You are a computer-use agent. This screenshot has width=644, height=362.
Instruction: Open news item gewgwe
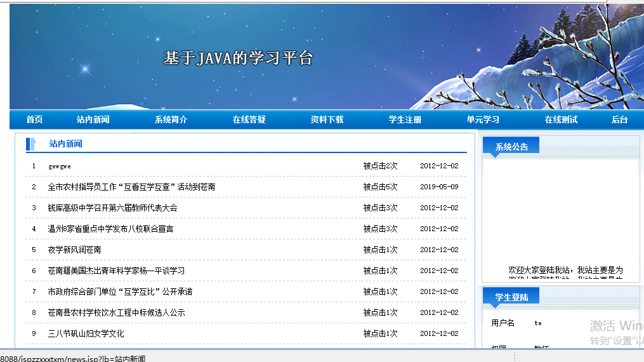tap(60, 166)
